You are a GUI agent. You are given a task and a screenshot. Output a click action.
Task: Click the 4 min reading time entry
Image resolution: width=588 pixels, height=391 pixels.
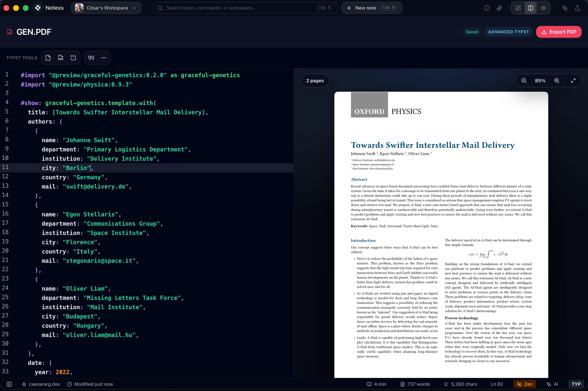[376, 384]
